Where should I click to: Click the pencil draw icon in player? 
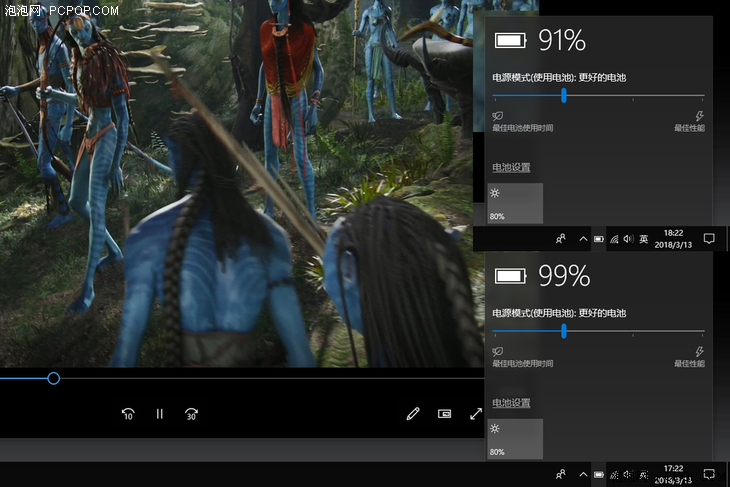[x=413, y=414]
